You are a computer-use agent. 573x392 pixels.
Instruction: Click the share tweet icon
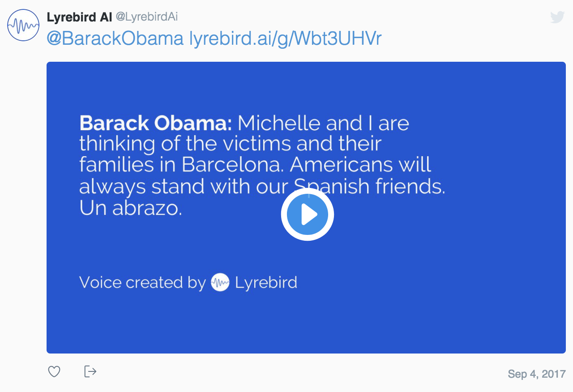point(90,371)
